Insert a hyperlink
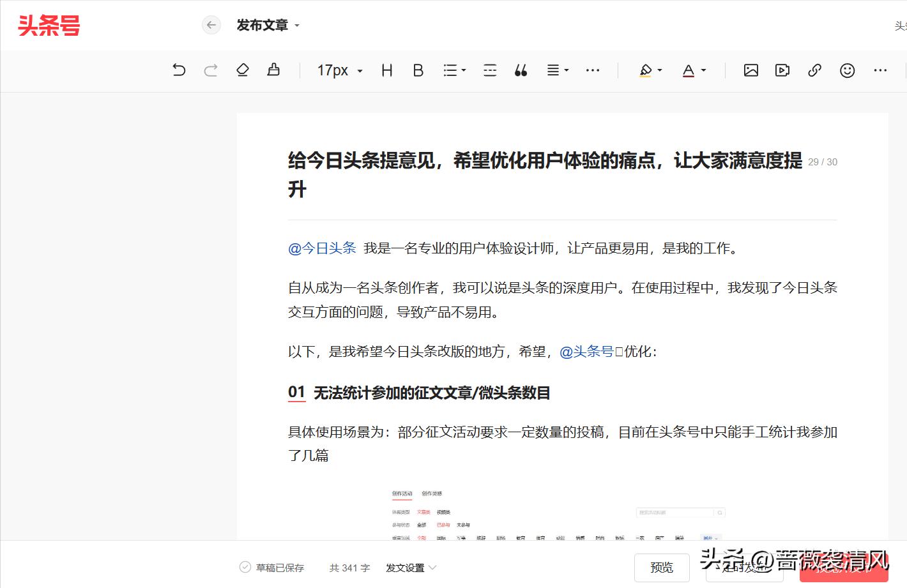The height and width of the screenshot is (588, 907). coord(814,70)
